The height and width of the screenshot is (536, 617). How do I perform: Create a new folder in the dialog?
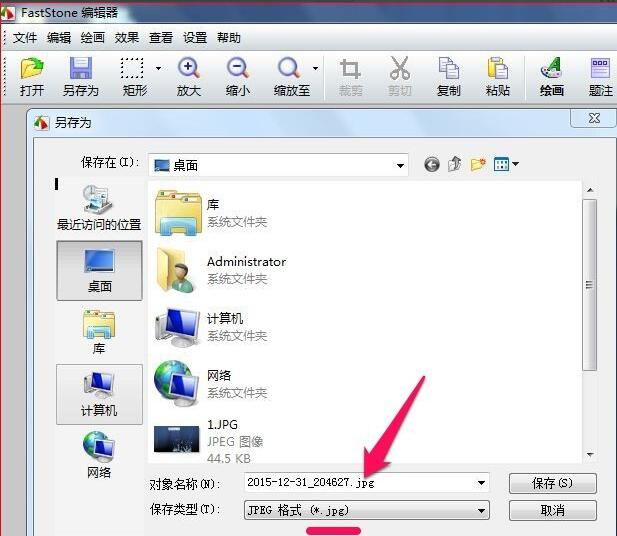(x=478, y=164)
